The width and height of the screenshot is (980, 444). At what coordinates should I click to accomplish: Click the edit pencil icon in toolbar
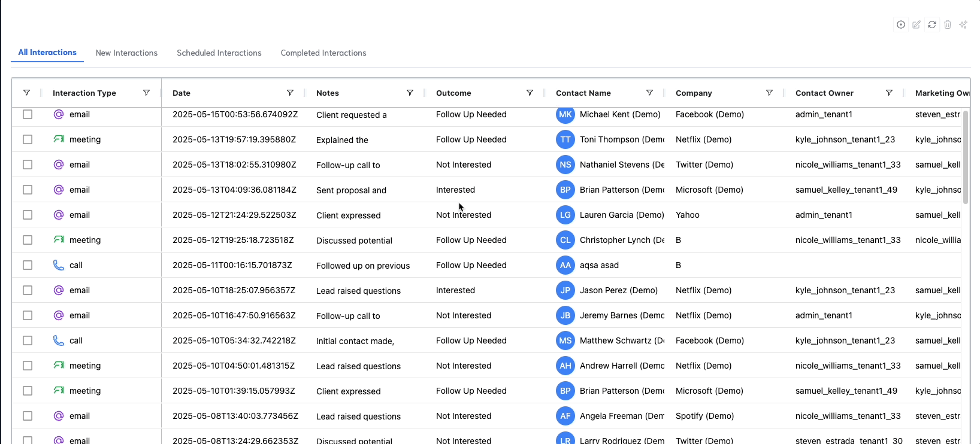917,25
